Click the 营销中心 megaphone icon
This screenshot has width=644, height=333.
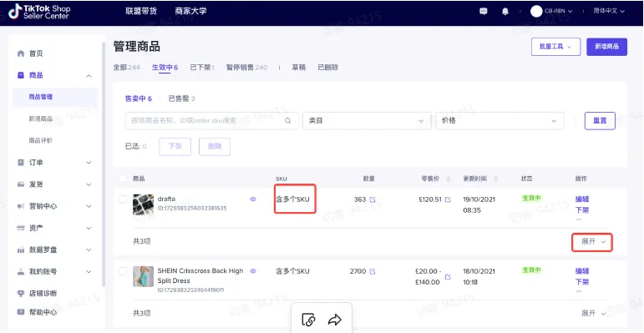pos(21,206)
